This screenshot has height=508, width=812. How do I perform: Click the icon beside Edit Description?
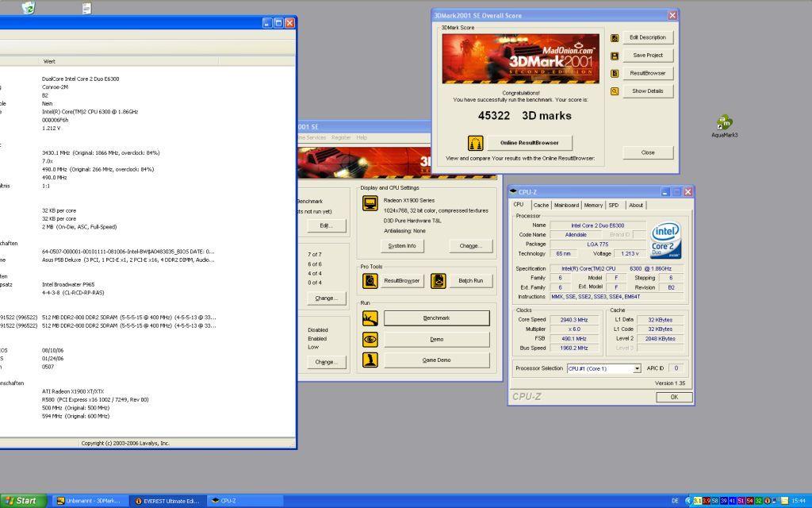coord(615,38)
